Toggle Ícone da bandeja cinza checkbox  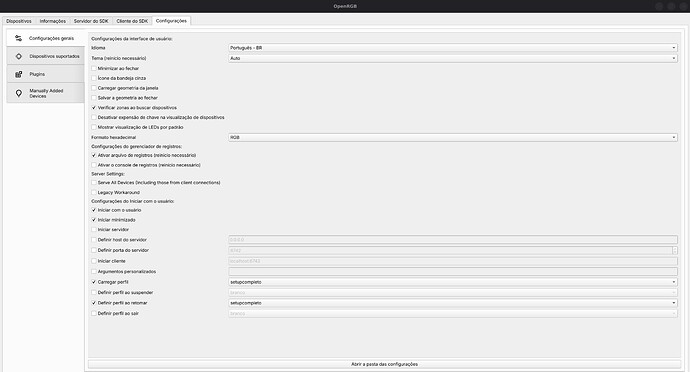point(94,78)
